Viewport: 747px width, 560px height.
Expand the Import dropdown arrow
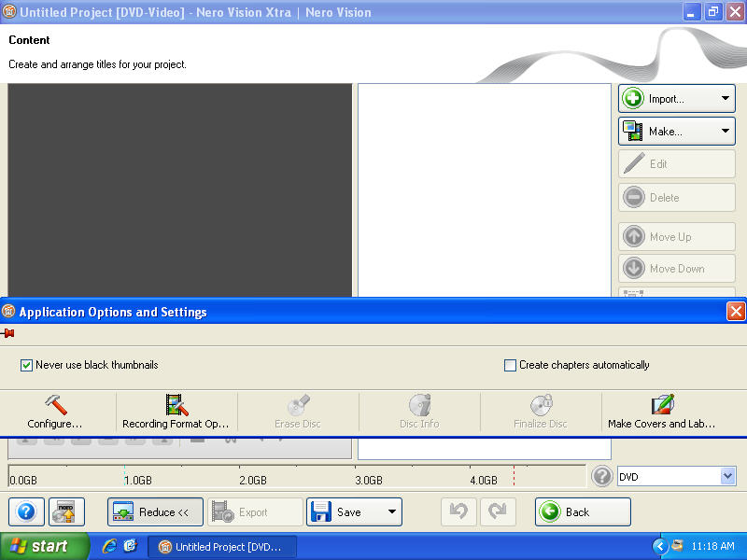click(x=726, y=99)
